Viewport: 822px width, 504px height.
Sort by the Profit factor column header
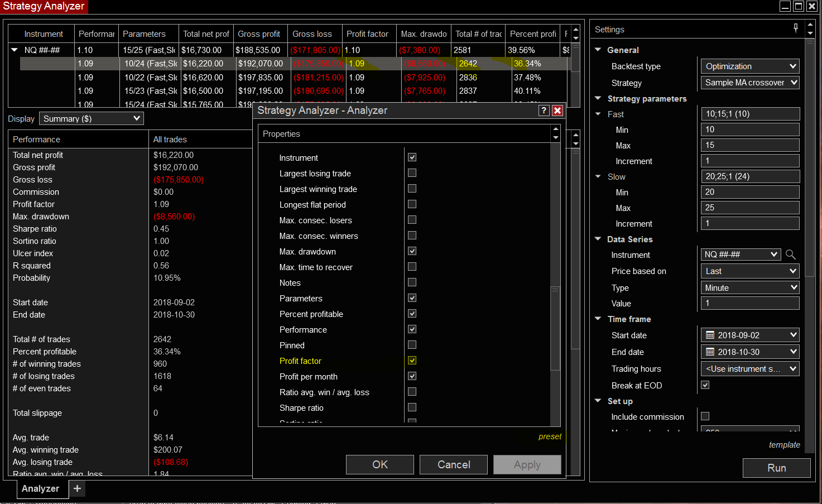coord(368,34)
